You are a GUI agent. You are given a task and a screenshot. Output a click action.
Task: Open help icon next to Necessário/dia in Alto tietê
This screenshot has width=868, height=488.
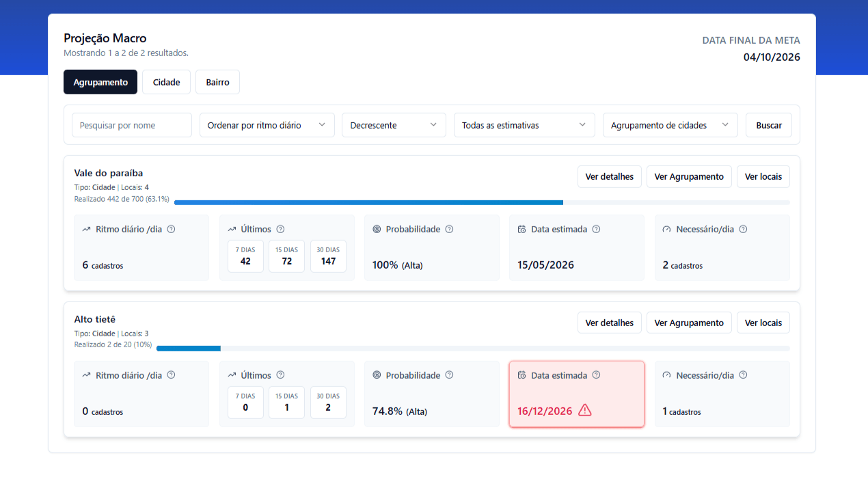click(x=743, y=375)
